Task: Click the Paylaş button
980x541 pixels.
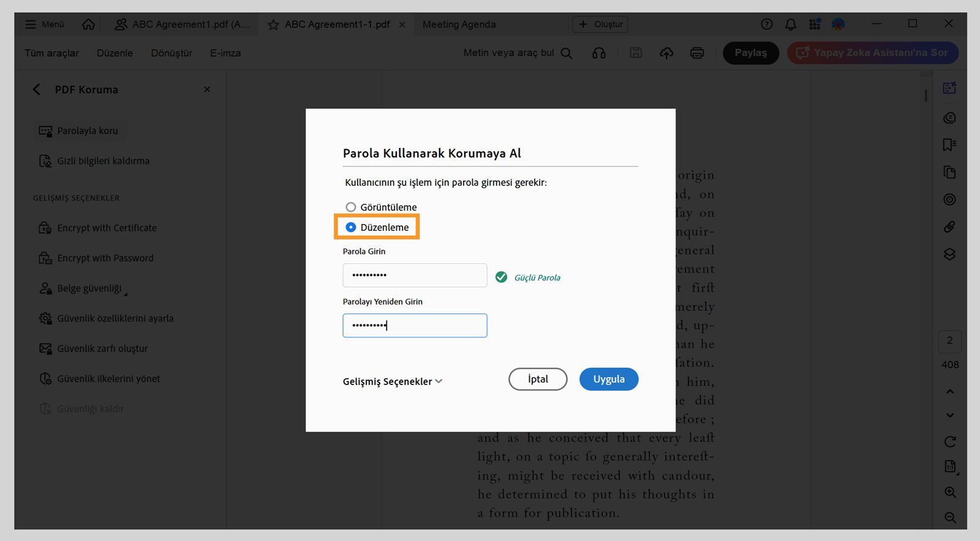Action: coord(751,53)
